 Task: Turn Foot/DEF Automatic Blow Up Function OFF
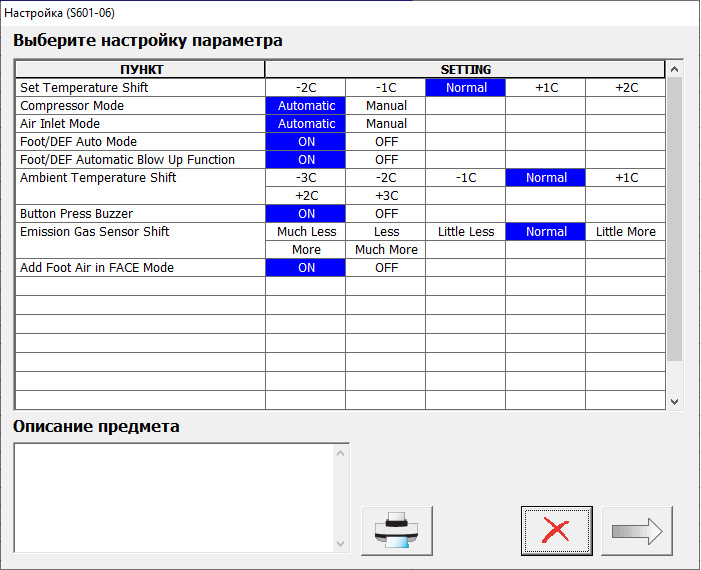point(386,160)
